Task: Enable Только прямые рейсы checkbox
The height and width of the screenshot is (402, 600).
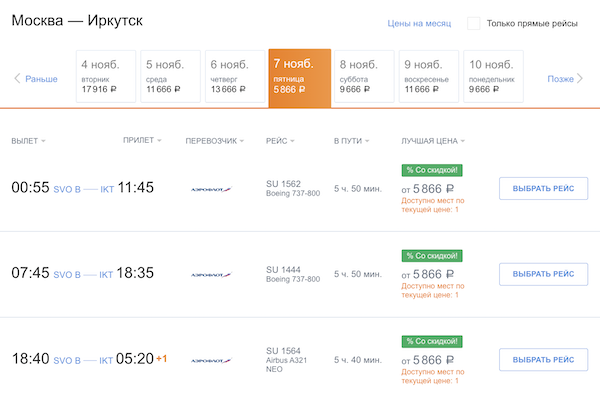Action: tap(474, 23)
